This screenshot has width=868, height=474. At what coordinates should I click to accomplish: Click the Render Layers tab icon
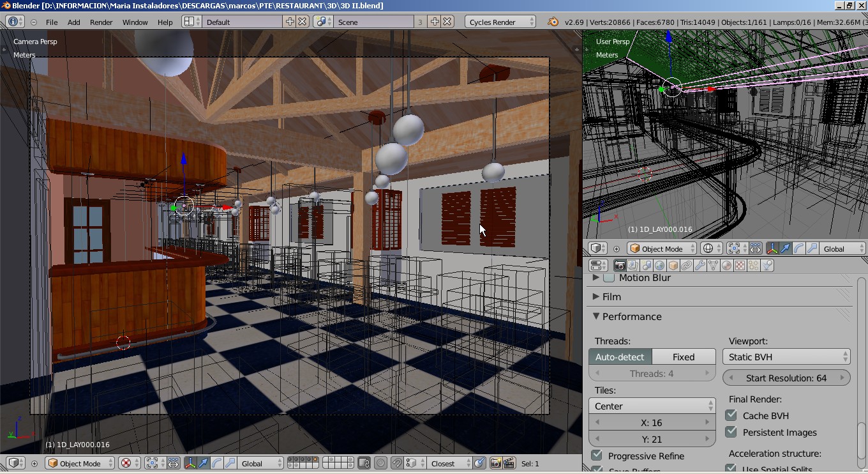(633, 265)
